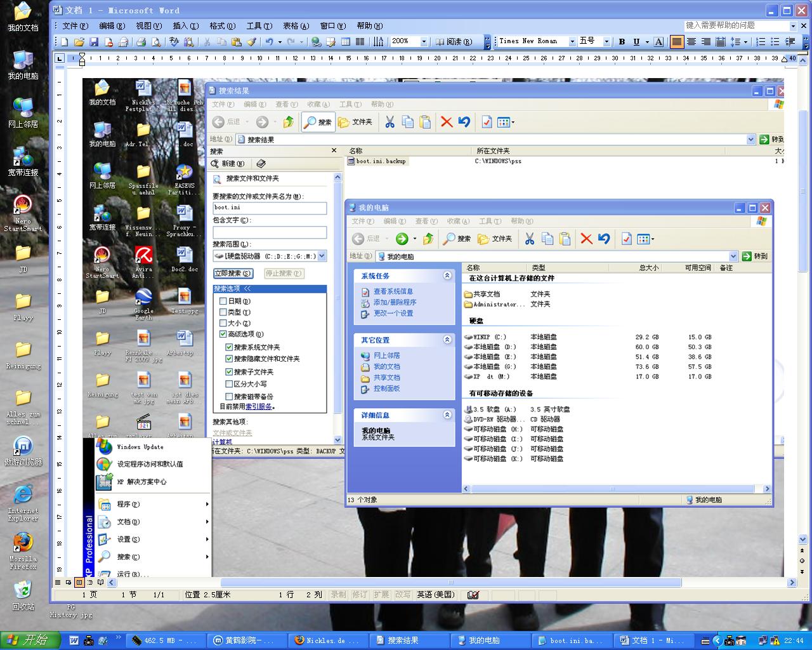Activate the Format Painter brush

[x=251, y=42]
